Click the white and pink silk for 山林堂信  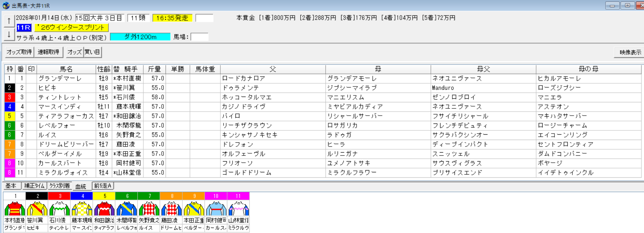click(x=238, y=209)
